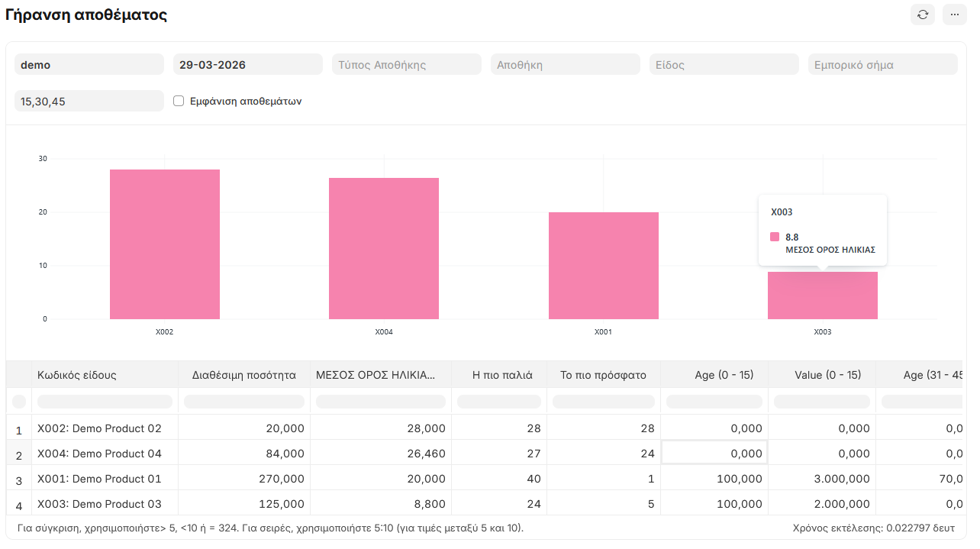Image resolution: width=980 pixels, height=549 pixels.
Task: Click the refresh report icon
Action: click(923, 15)
